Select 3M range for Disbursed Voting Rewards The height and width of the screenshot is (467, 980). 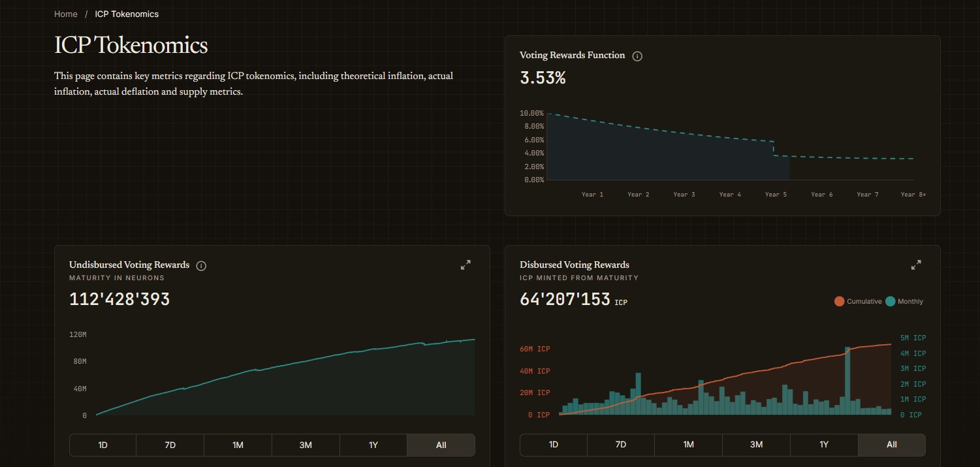[757, 445]
